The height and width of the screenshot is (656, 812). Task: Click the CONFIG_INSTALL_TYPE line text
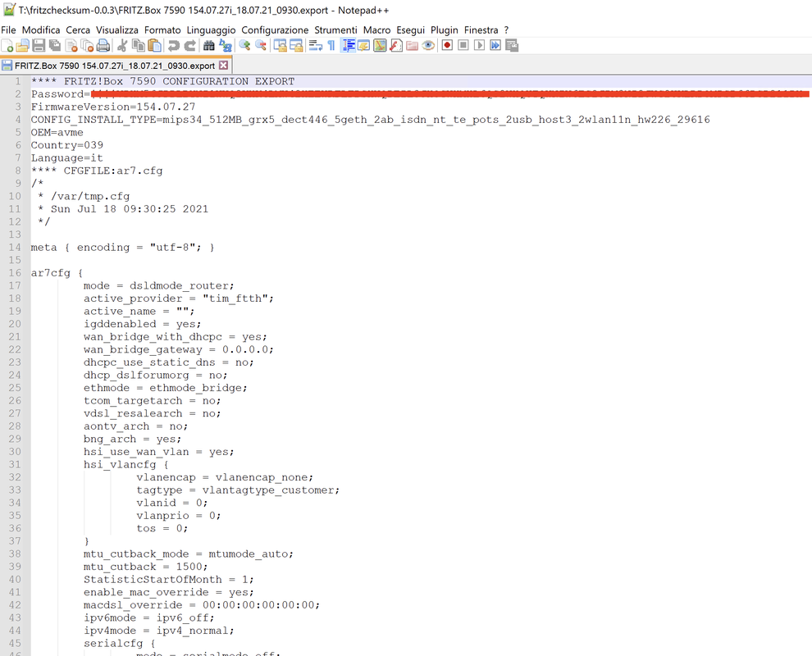pyautogui.click(x=370, y=120)
